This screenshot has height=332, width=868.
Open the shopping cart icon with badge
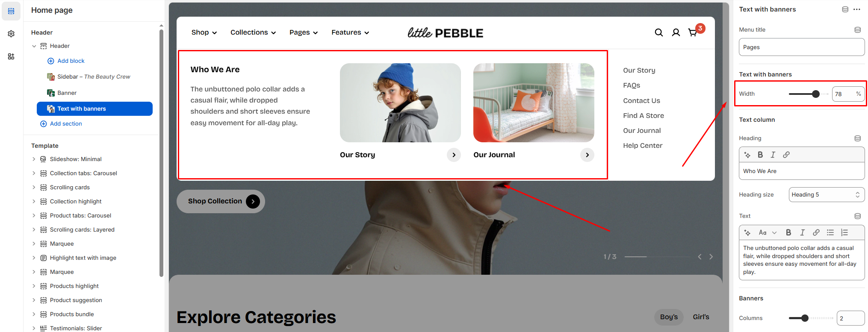click(693, 32)
